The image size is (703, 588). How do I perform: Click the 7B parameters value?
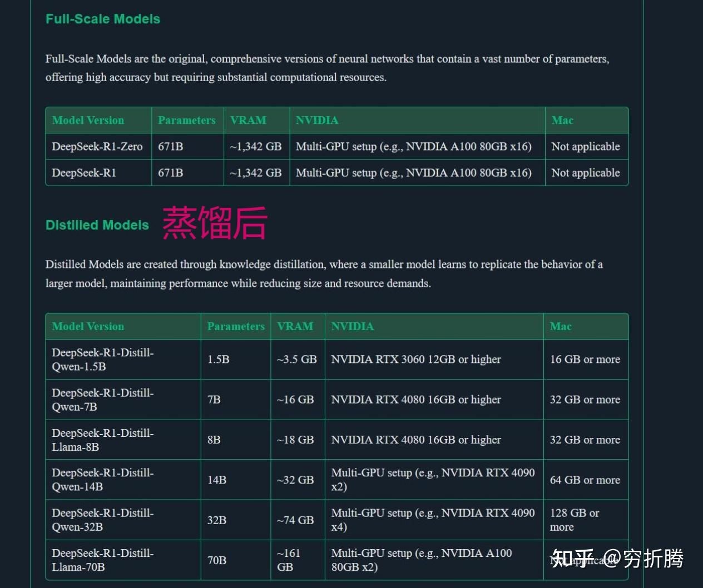point(214,400)
